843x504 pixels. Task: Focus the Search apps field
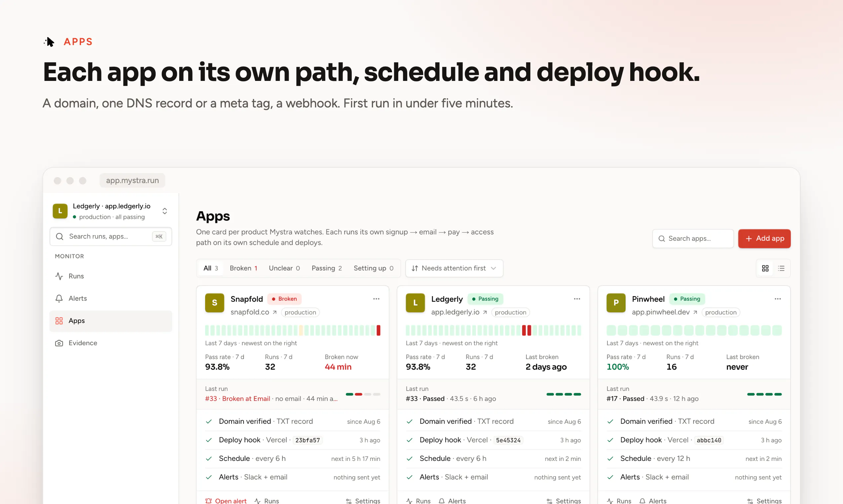[693, 238]
